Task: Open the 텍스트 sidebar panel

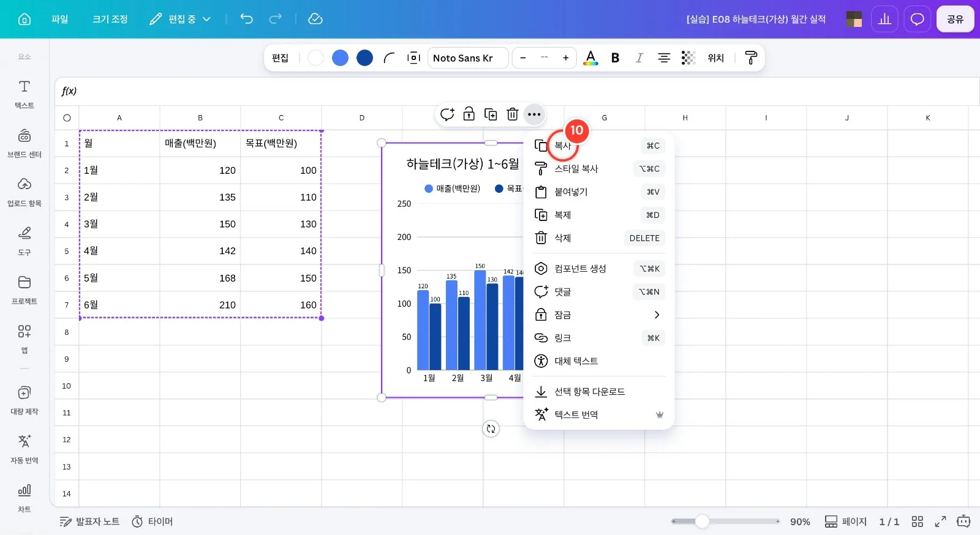Action: pyautogui.click(x=24, y=94)
